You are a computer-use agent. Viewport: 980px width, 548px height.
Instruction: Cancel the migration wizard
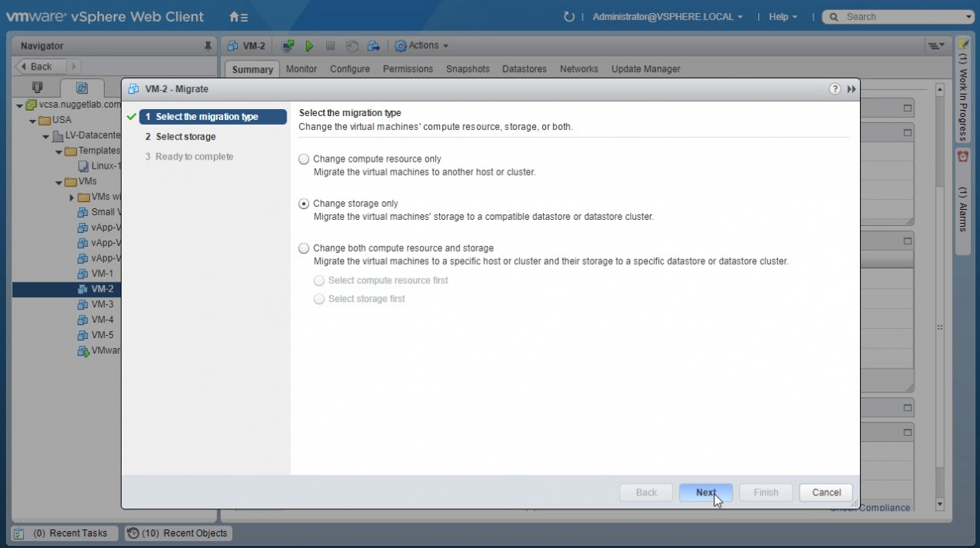[x=826, y=492]
